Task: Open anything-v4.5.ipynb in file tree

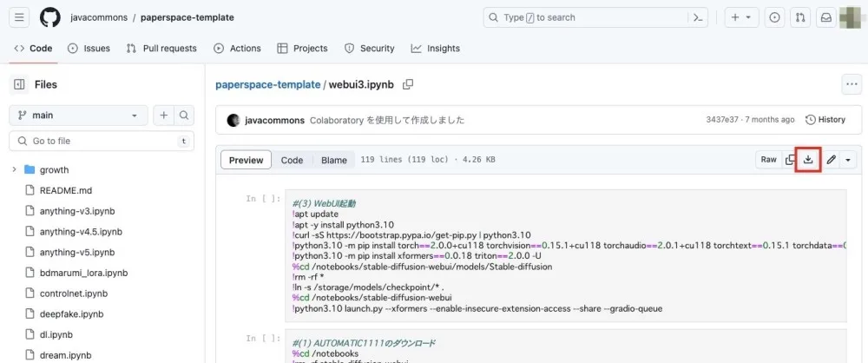Action: 81,232
